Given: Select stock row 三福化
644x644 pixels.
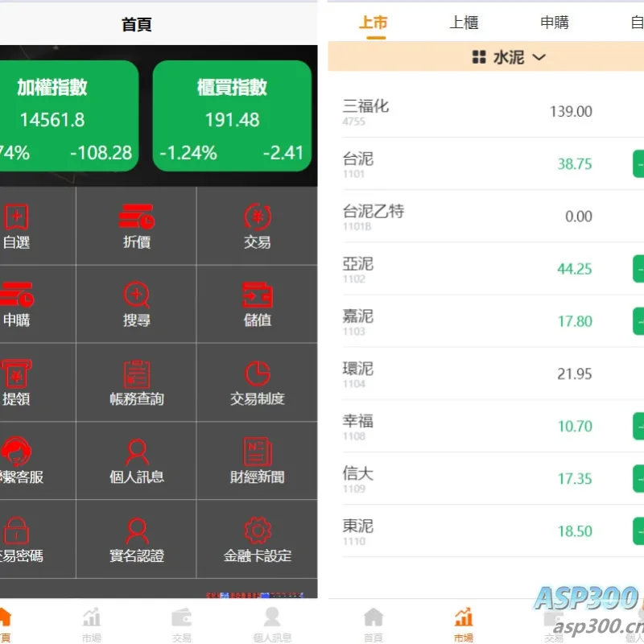Looking at the screenshot, I should click(x=493, y=111).
